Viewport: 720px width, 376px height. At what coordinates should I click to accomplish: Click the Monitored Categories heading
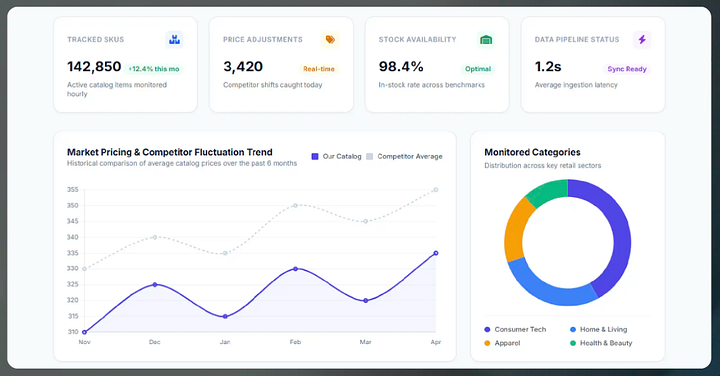[532, 152]
